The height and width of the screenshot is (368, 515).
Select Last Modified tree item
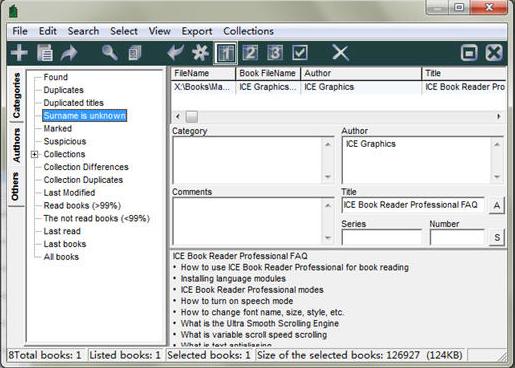(69, 193)
